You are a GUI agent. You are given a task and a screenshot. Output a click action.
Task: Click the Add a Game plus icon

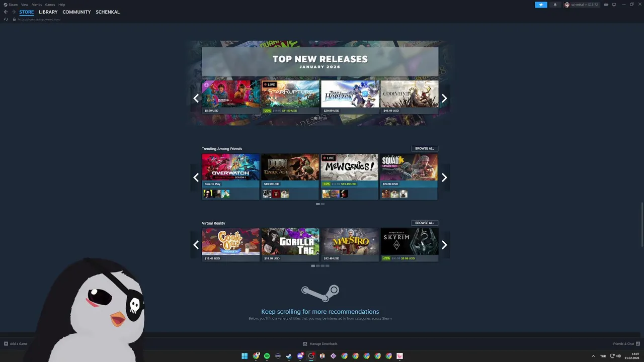tap(6, 344)
